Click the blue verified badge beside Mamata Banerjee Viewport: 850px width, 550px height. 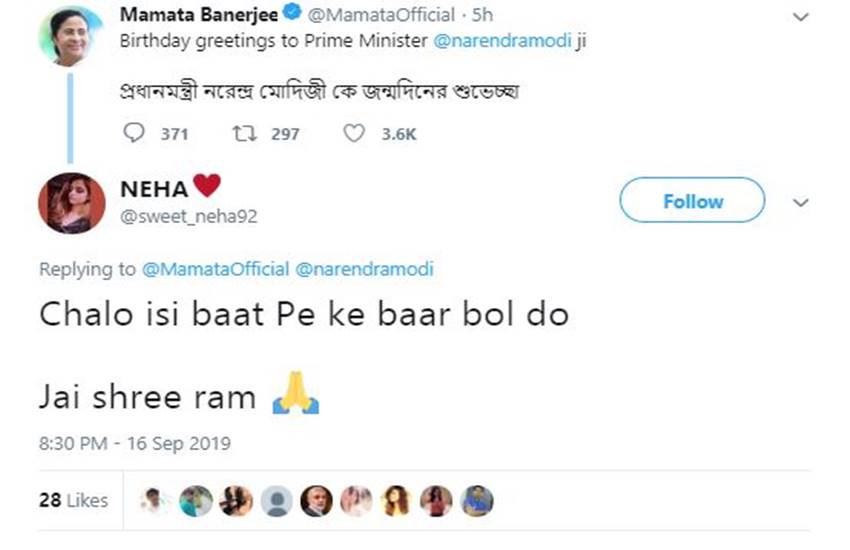[292, 15]
